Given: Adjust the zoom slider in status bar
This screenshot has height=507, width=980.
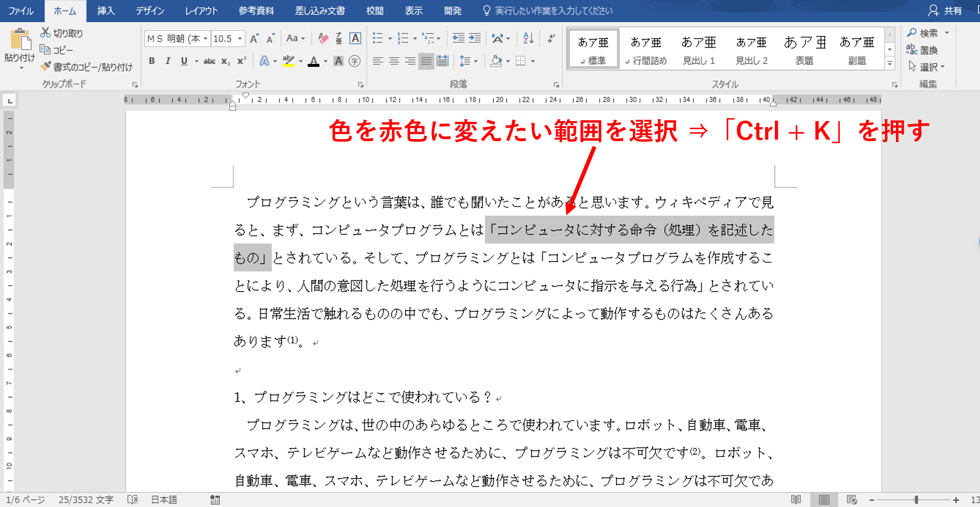Looking at the screenshot, I should 916,499.
